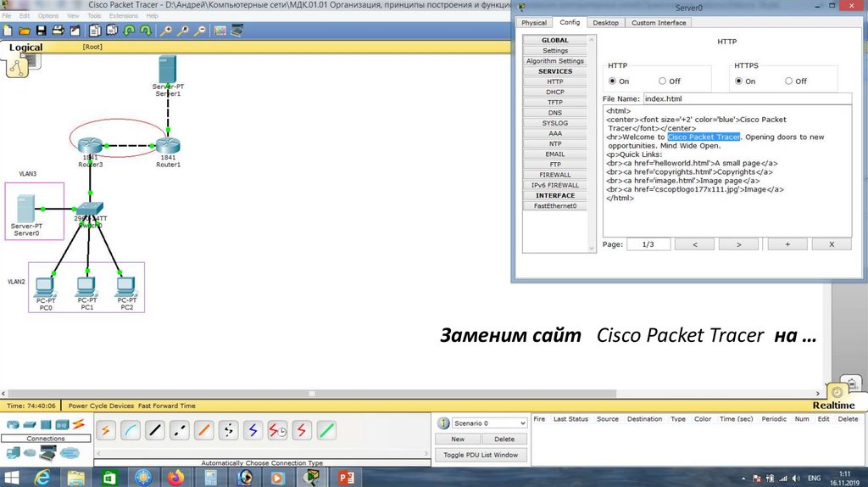Zoom in with the magnifier plus icon

pyautogui.click(x=165, y=31)
